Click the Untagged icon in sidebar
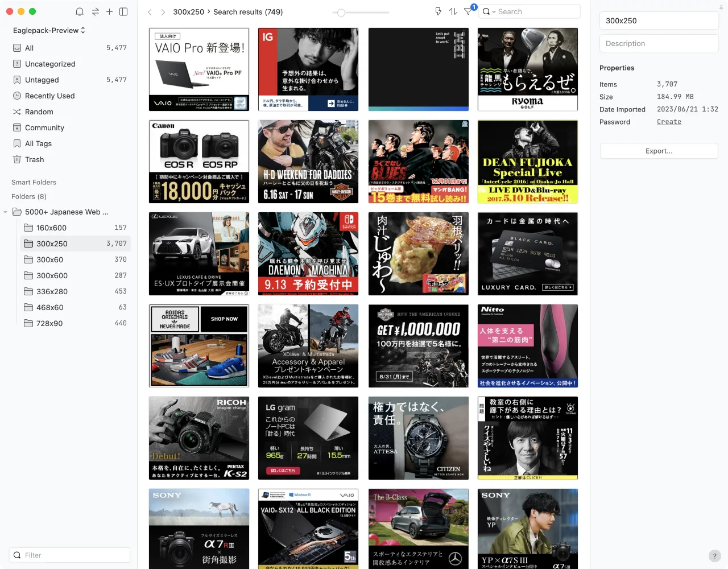Screen dimensions: 728x569 point(17,80)
